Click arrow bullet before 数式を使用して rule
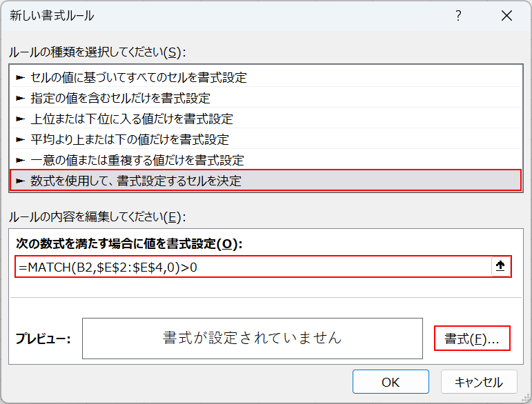This screenshot has width=532, height=404. [20, 181]
